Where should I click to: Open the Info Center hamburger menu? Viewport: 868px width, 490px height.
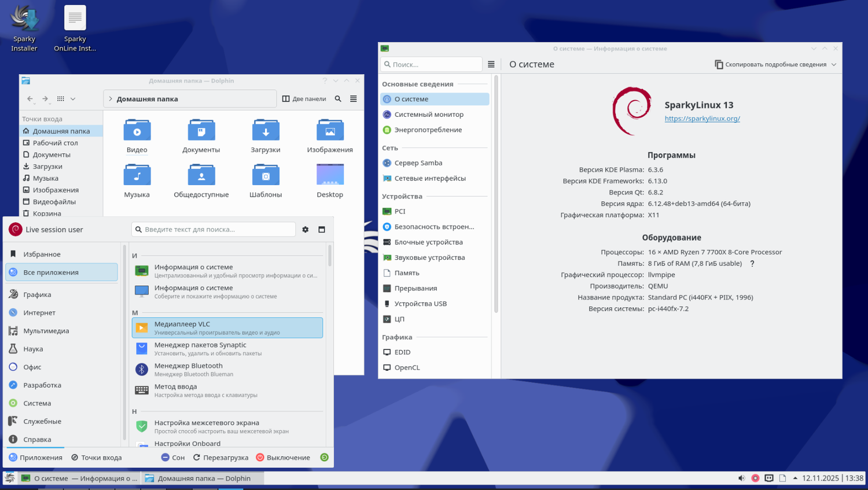(491, 64)
